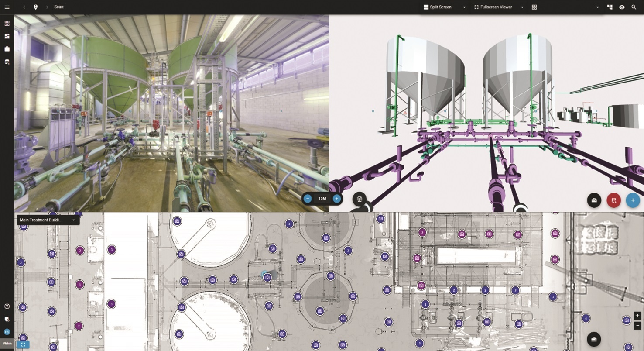The height and width of the screenshot is (351, 644).
Task: Click the red database button in 3D viewer
Action: tap(613, 200)
